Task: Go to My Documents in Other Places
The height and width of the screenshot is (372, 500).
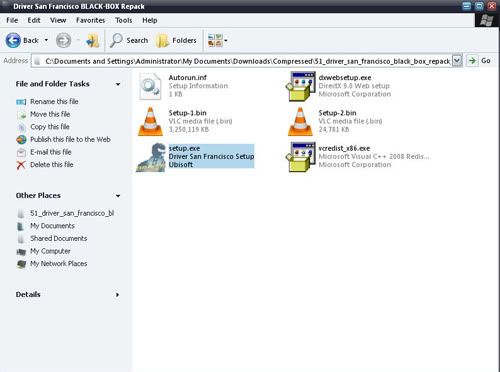Action: tap(52, 226)
